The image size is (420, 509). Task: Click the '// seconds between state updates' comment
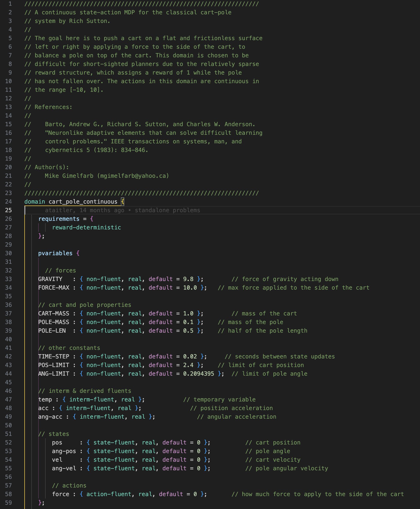[280, 357]
